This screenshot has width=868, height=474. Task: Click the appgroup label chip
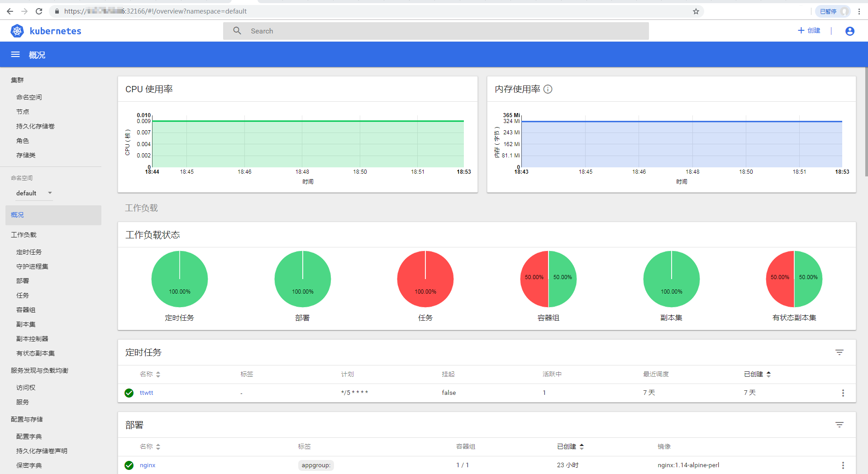(x=316, y=465)
